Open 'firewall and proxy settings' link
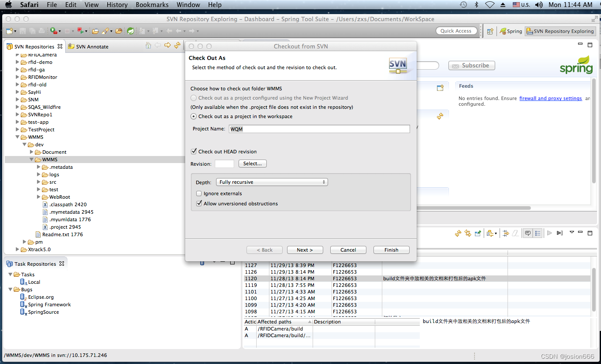The height and width of the screenshot is (364, 601). (550, 98)
